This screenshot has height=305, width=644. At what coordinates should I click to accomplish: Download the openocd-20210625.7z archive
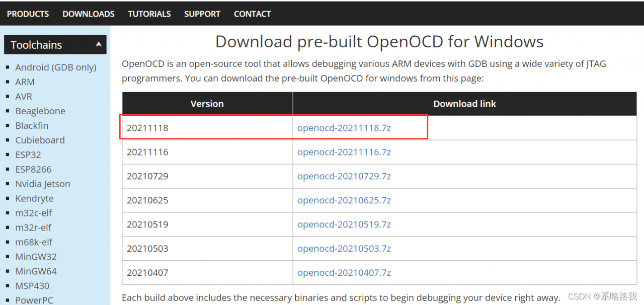click(x=344, y=200)
